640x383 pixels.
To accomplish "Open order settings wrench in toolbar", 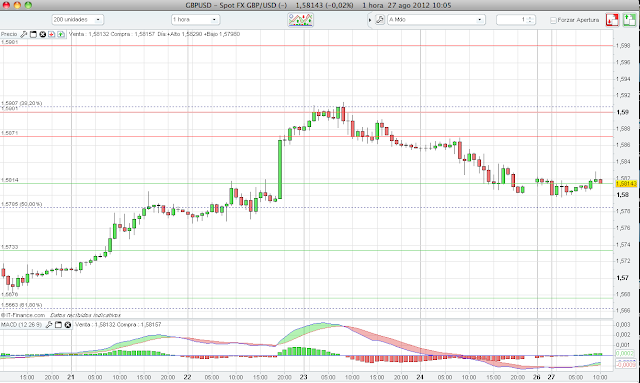I will 380,20.
